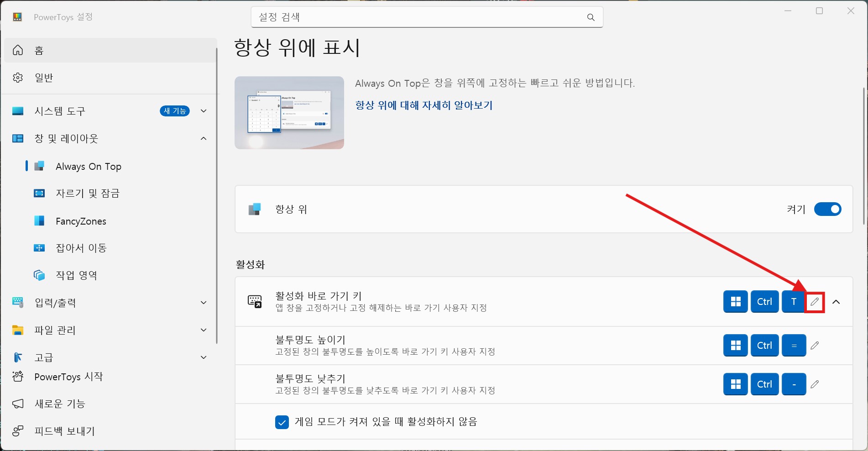Click the 입력/출력 keyboard icon
This screenshot has width=868, height=451.
pos(18,302)
